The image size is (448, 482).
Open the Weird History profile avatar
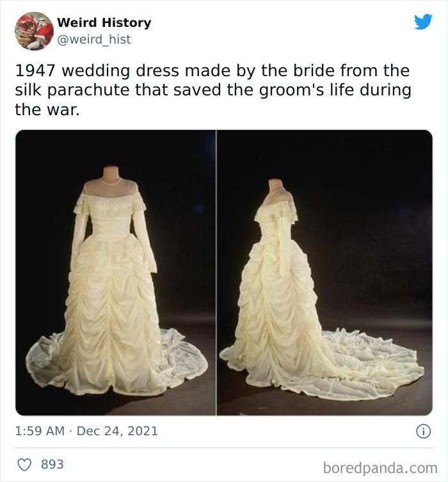(34, 31)
